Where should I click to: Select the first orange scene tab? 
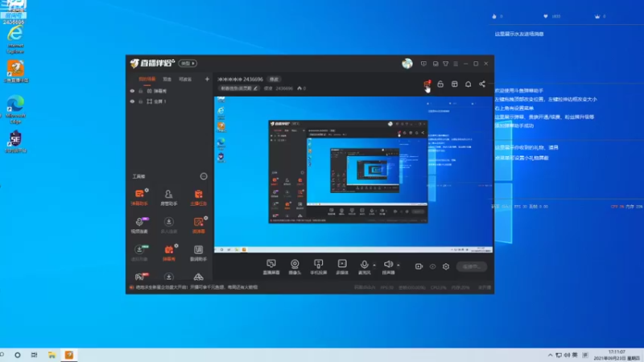147,79
